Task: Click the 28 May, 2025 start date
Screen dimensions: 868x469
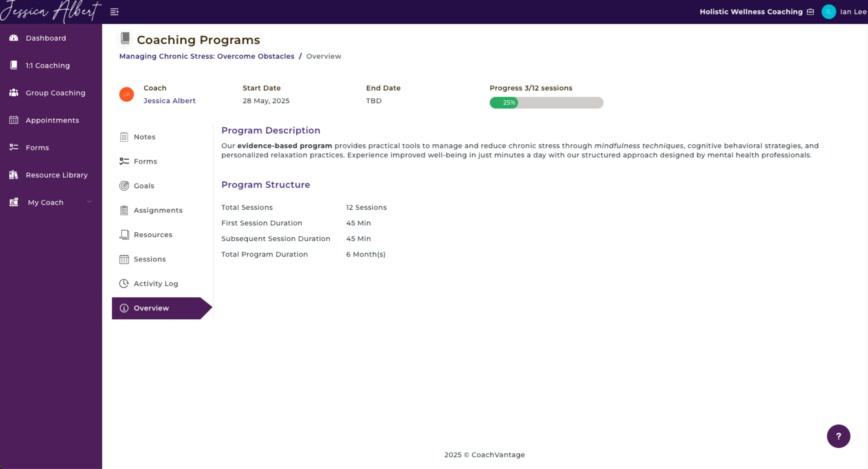Action: [x=266, y=101]
